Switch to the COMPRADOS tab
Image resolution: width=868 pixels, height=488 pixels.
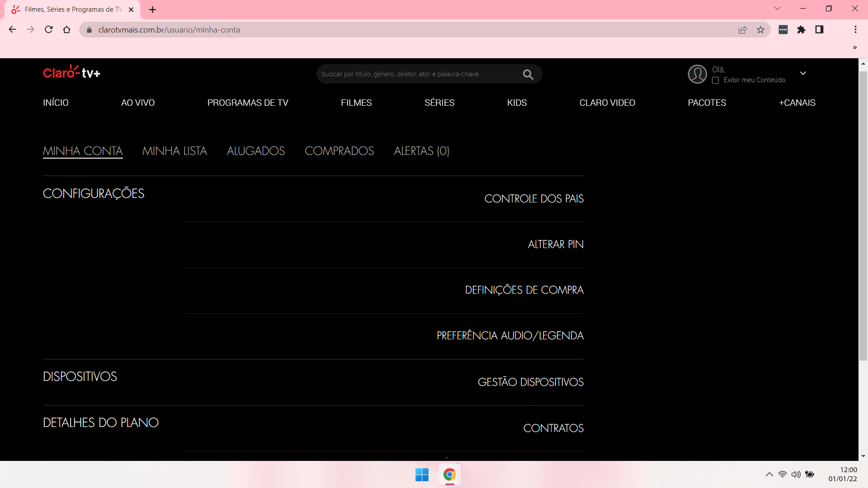click(x=340, y=151)
